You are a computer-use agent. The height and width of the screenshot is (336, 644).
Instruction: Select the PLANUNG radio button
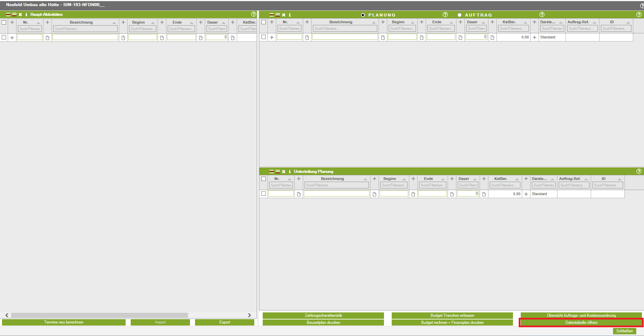coord(363,15)
